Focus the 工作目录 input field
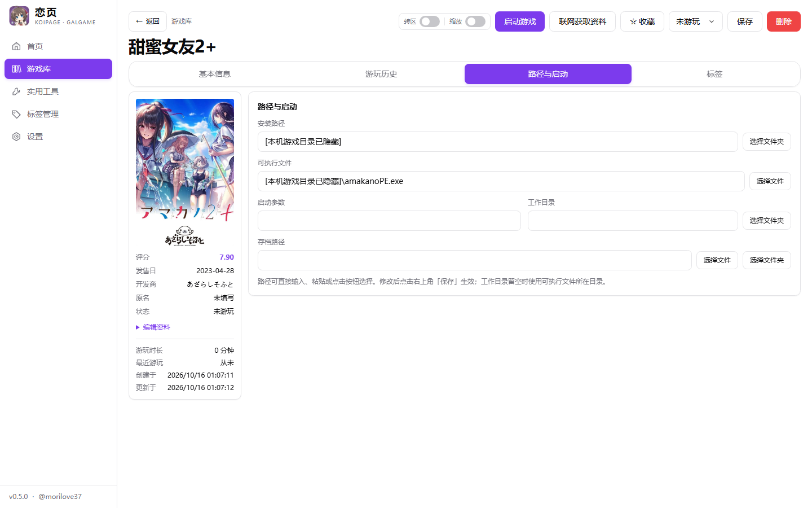Screen dimensions: 812x508 [x=633, y=221]
